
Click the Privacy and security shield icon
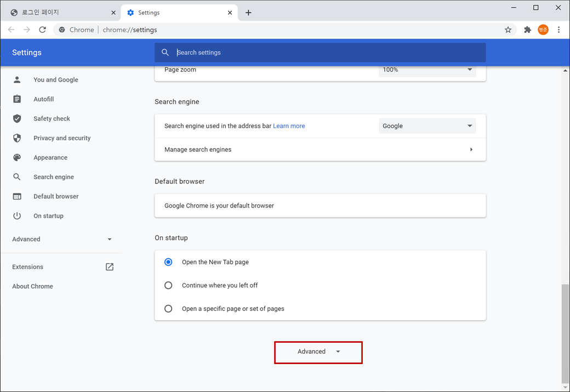click(x=17, y=138)
